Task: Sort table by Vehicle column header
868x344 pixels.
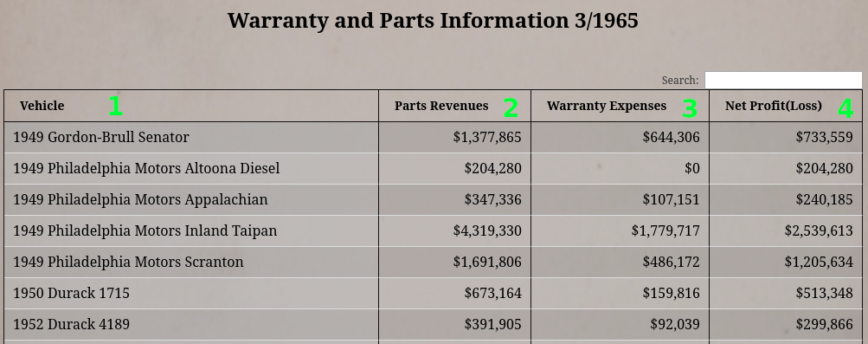Action: click(191, 106)
